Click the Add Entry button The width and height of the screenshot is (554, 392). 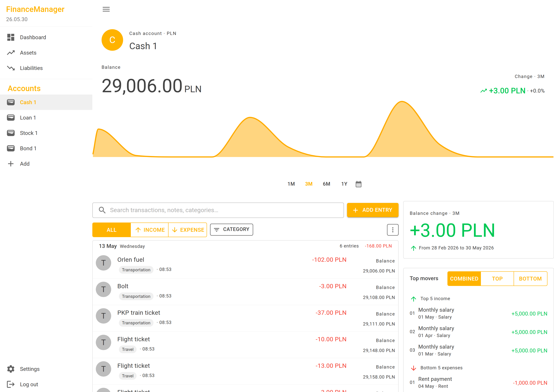click(x=373, y=210)
